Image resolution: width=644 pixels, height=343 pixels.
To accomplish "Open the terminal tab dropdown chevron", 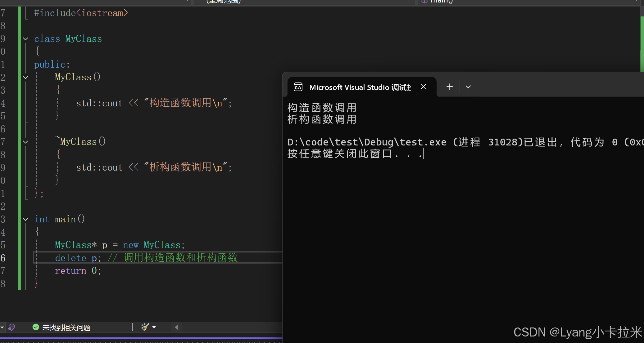I will click(x=468, y=87).
